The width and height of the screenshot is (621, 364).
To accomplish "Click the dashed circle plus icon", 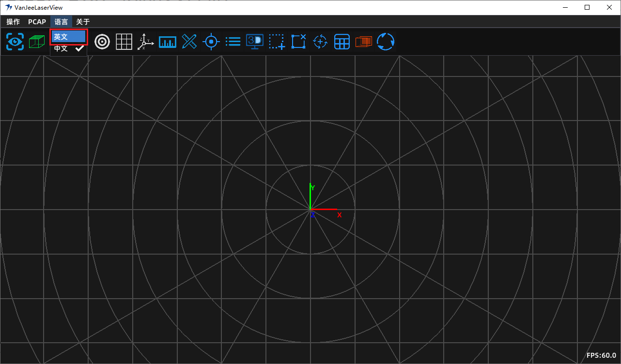I will coord(320,42).
